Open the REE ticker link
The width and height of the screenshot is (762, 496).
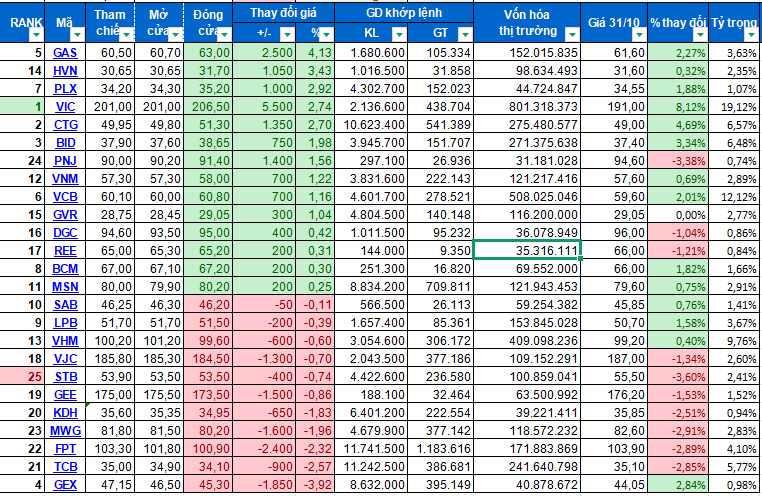pos(65,250)
